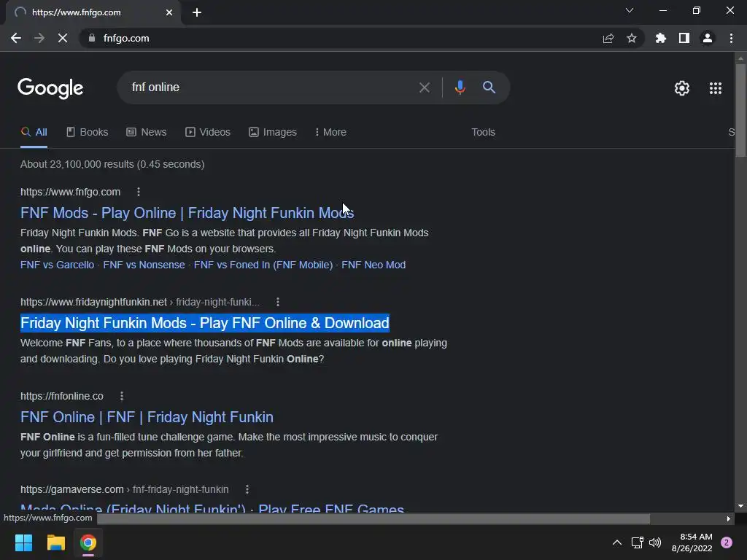The image size is (747, 560).
Task: Open Google quick settings gear
Action: (x=682, y=88)
